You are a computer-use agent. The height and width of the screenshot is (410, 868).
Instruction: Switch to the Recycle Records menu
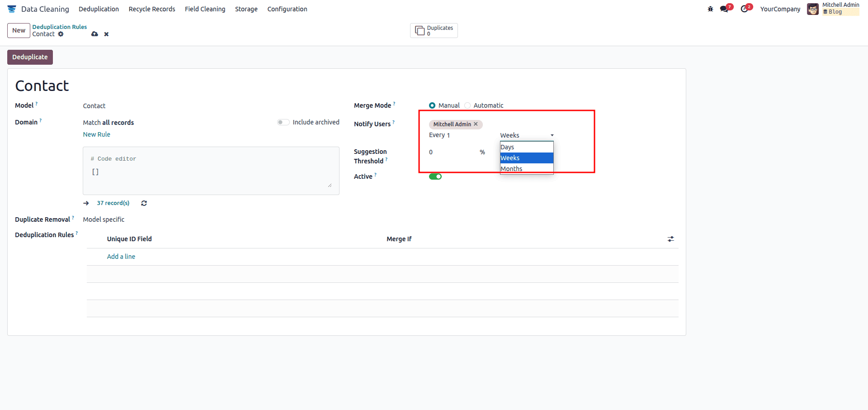point(151,9)
